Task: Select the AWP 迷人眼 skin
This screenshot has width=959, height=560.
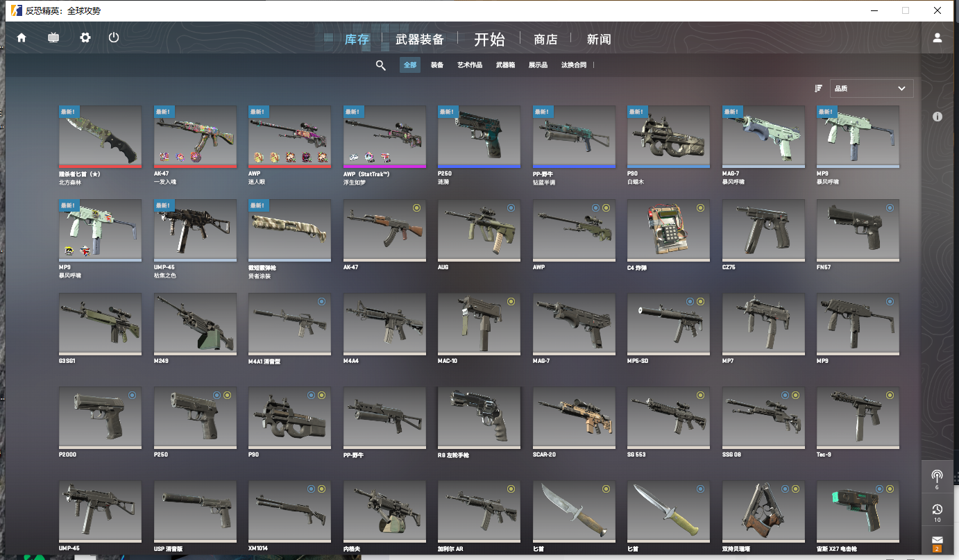Action: [x=289, y=137]
